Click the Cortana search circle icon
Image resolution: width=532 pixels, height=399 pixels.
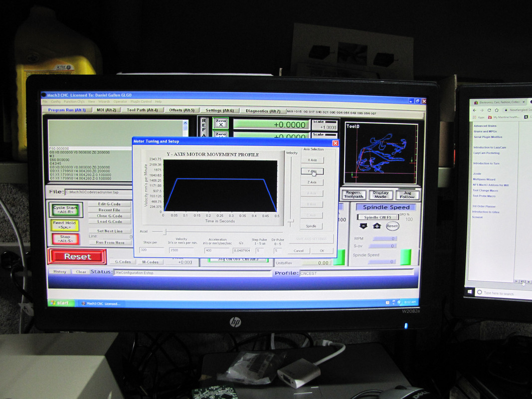click(x=480, y=292)
